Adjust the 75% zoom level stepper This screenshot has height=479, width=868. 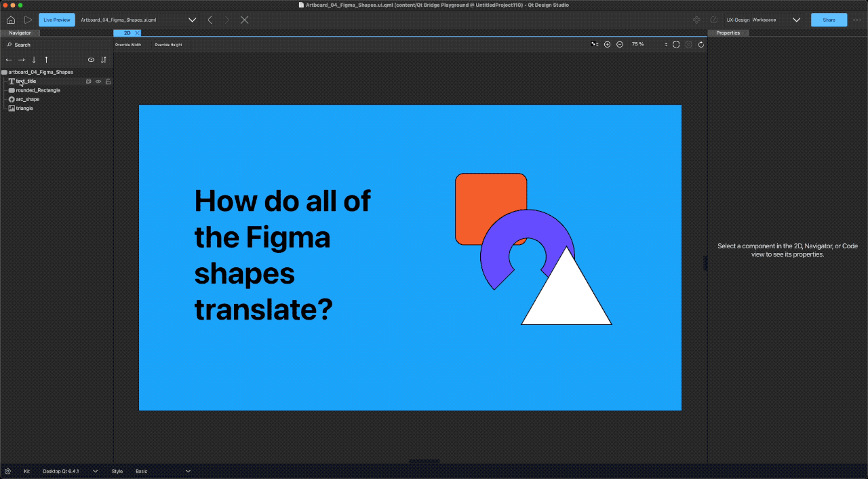[666, 44]
